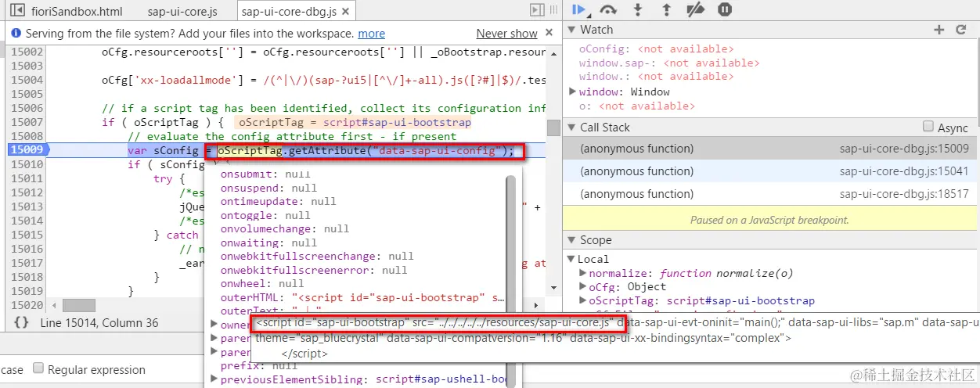Click 'ontimeupdate: null' property

point(278,201)
